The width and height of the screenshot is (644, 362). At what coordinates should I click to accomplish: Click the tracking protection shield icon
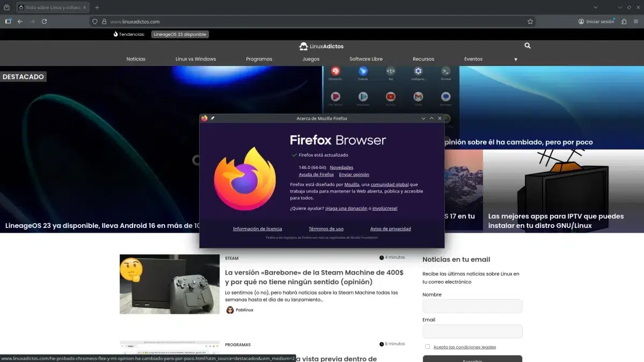[x=95, y=21]
